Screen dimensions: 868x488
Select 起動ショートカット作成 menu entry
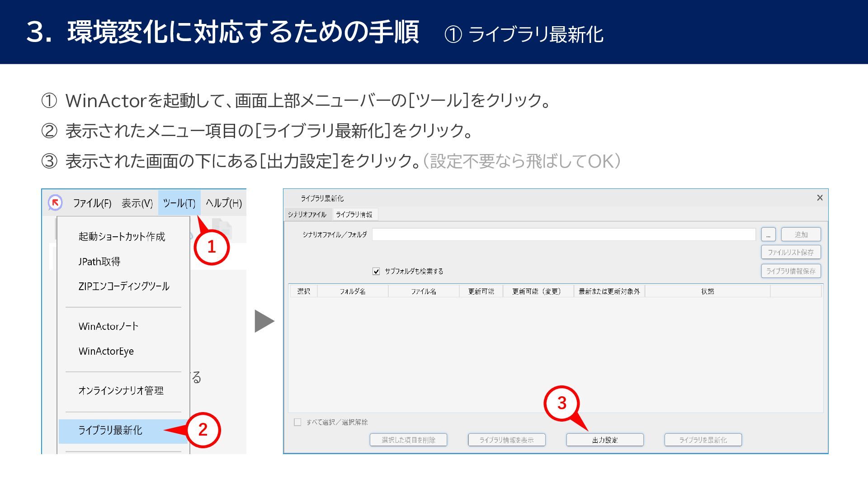coord(122,236)
